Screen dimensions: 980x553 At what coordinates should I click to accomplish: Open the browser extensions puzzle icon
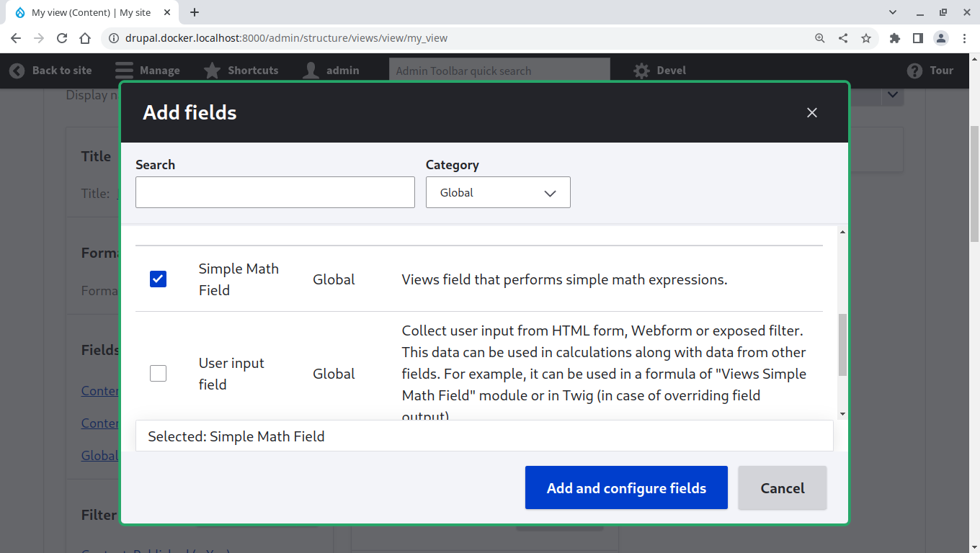(895, 38)
